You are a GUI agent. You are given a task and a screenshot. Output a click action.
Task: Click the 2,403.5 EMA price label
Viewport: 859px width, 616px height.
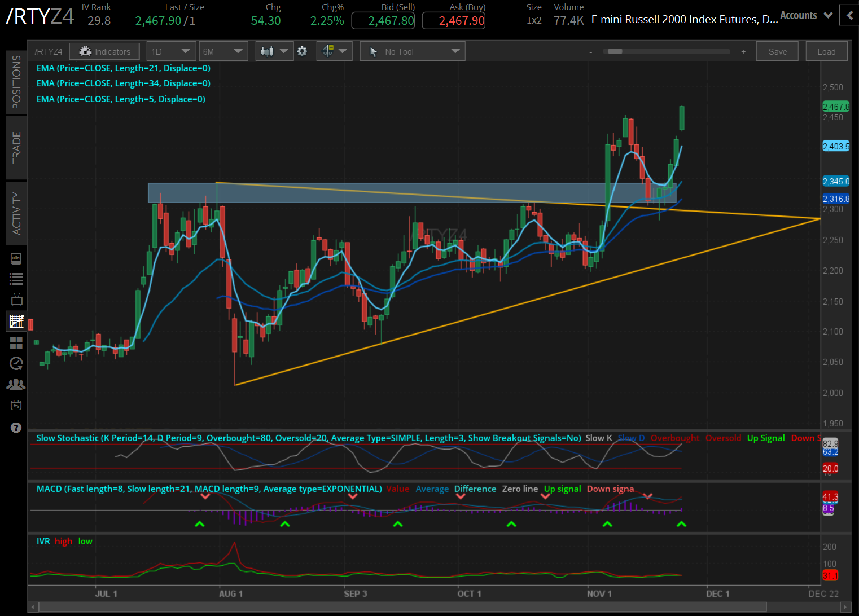(x=836, y=146)
